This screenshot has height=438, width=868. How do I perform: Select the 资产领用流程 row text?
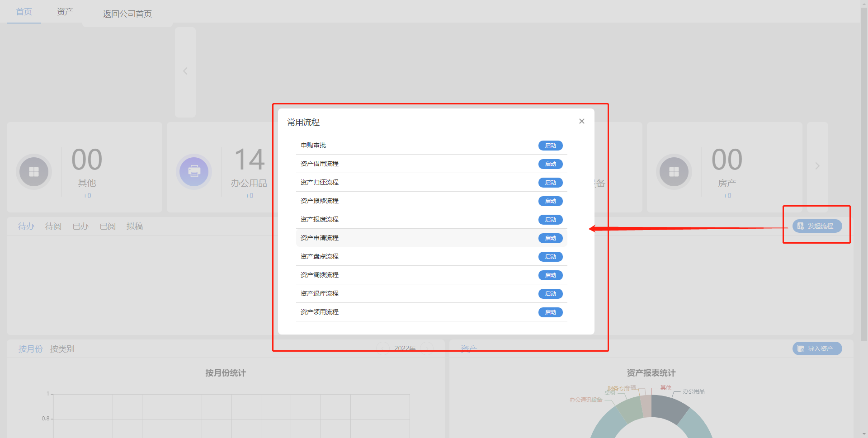(320, 312)
